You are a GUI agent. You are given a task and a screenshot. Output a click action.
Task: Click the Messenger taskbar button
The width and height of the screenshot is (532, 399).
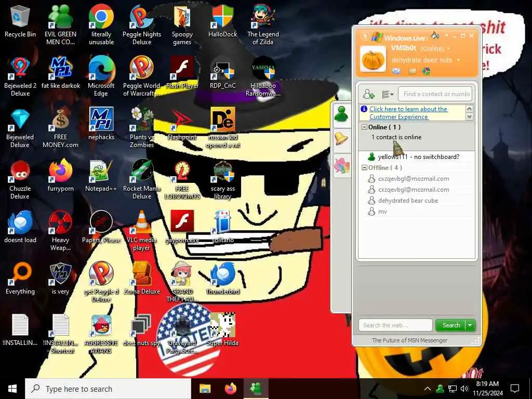256,389
